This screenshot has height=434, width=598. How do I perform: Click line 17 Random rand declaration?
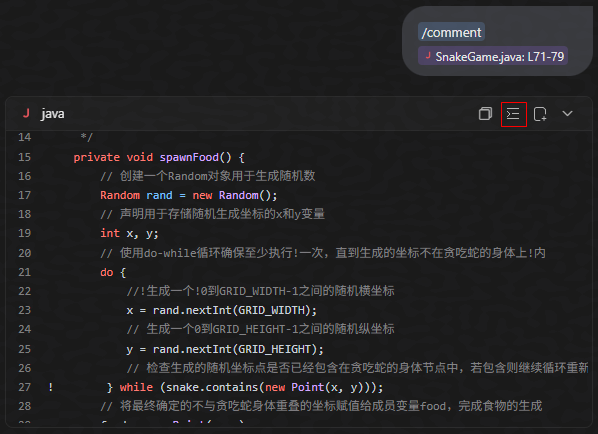188,195
